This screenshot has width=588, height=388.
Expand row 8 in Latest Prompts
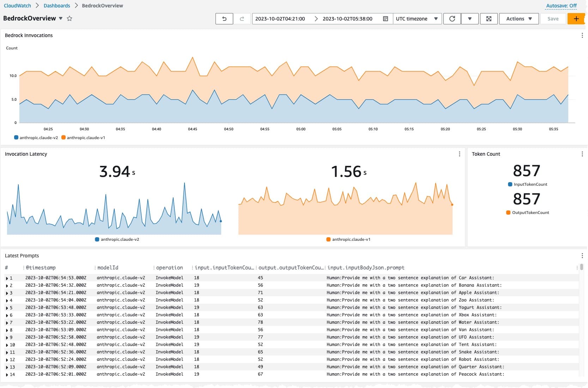click(7, 330)
